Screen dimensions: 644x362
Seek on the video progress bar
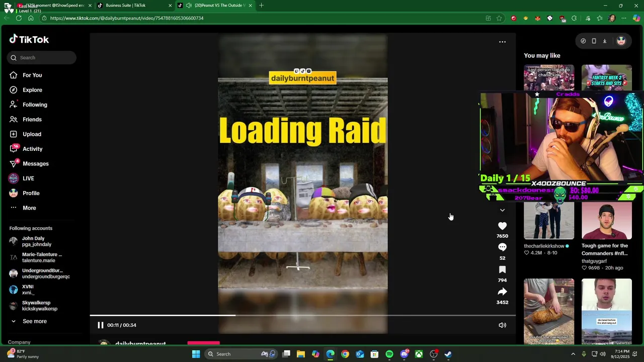[x=302, y=315]
